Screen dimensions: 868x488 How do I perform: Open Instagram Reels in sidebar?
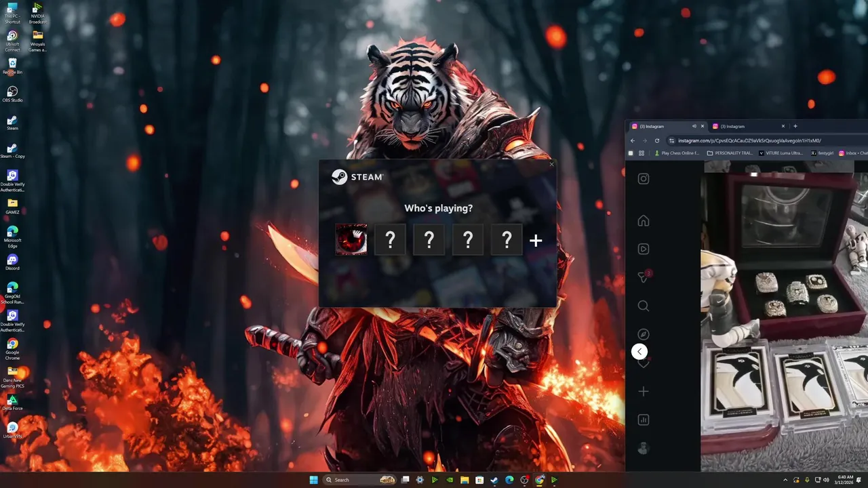[x=644, y=249]
